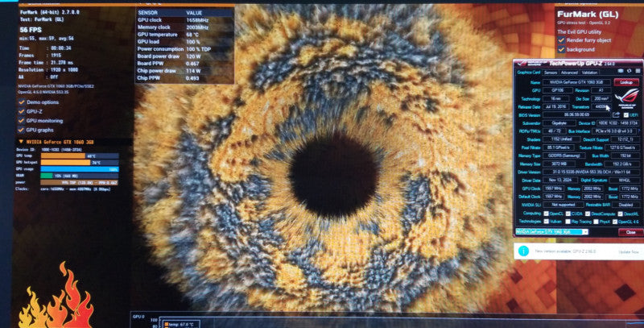This screenshot has width=644, height=328.
Task: Toggle CUDA checkbox in GPU-Z
Action: pos(568,214)
